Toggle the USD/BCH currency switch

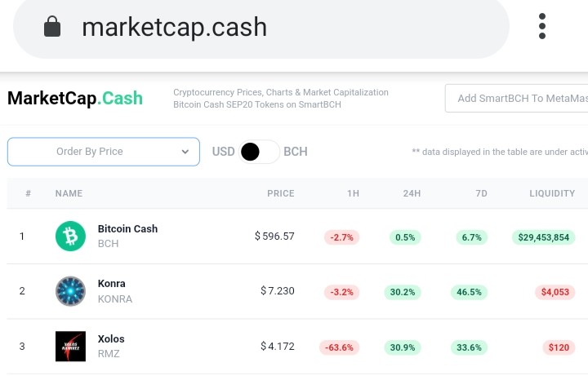coord(259,152)
